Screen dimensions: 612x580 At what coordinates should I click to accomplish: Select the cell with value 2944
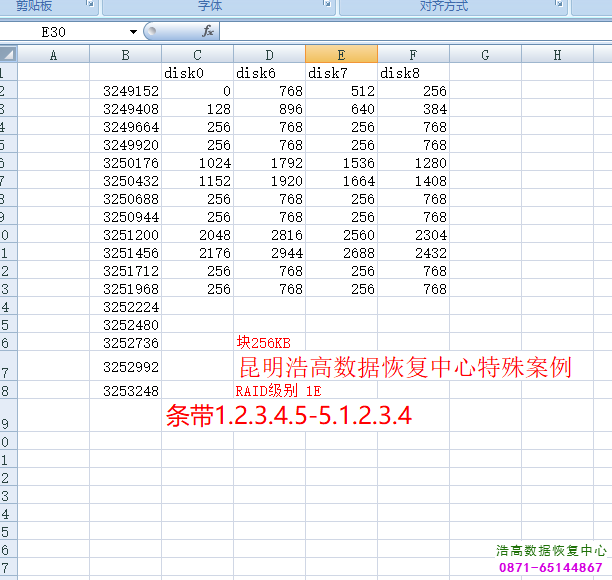269,253
